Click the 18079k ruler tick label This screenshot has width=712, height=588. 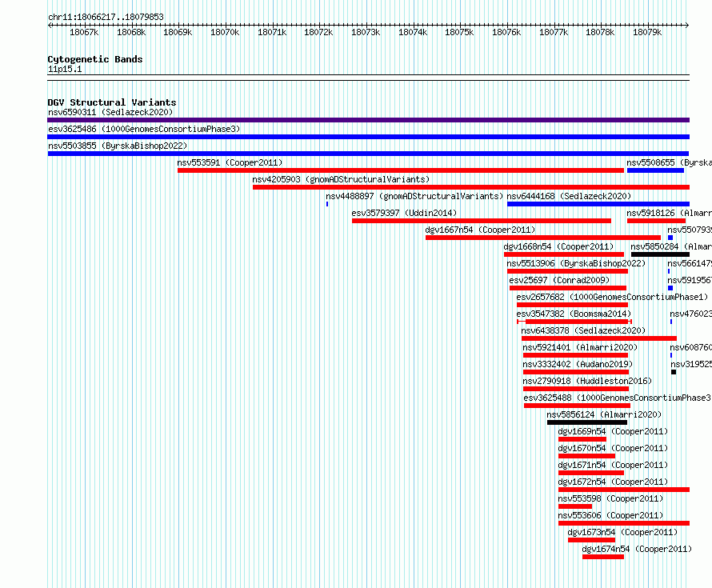pos(647,32)
